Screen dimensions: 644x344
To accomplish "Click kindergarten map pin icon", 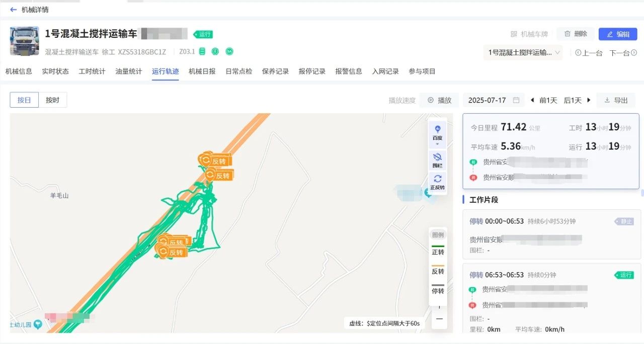I will [x=37, y=324].
